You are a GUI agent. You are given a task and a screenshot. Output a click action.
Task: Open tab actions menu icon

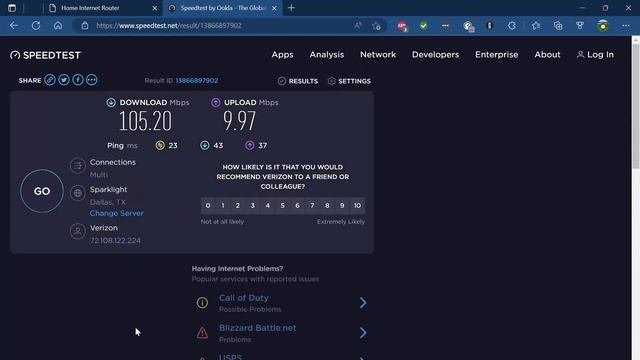pos(12,8)
